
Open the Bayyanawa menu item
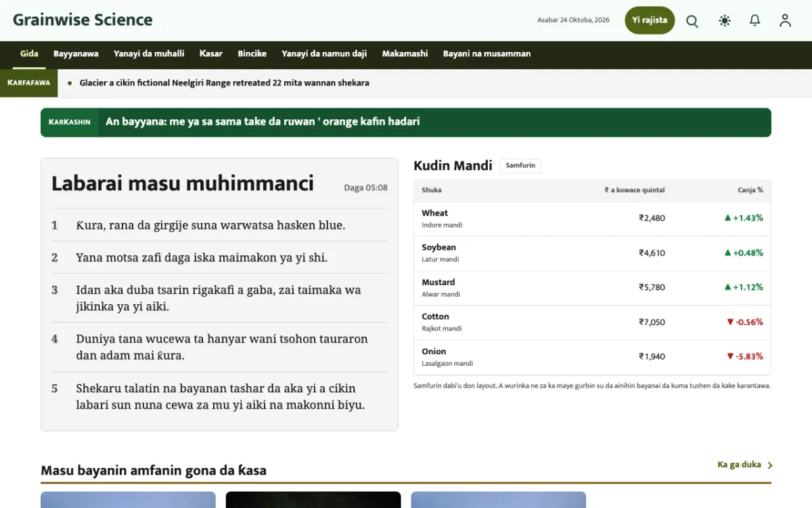click(x=76, y=54)
